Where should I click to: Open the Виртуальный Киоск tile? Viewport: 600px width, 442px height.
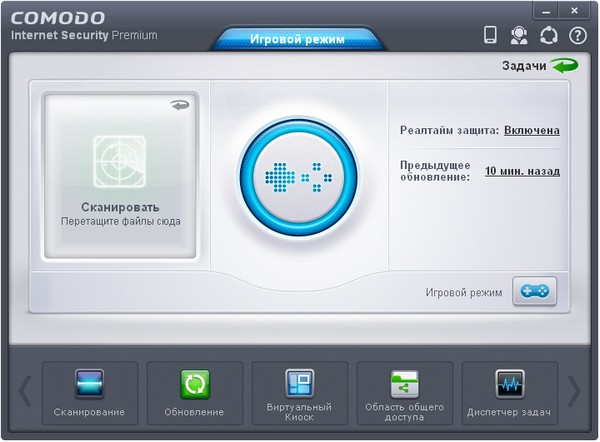(300, 393)
